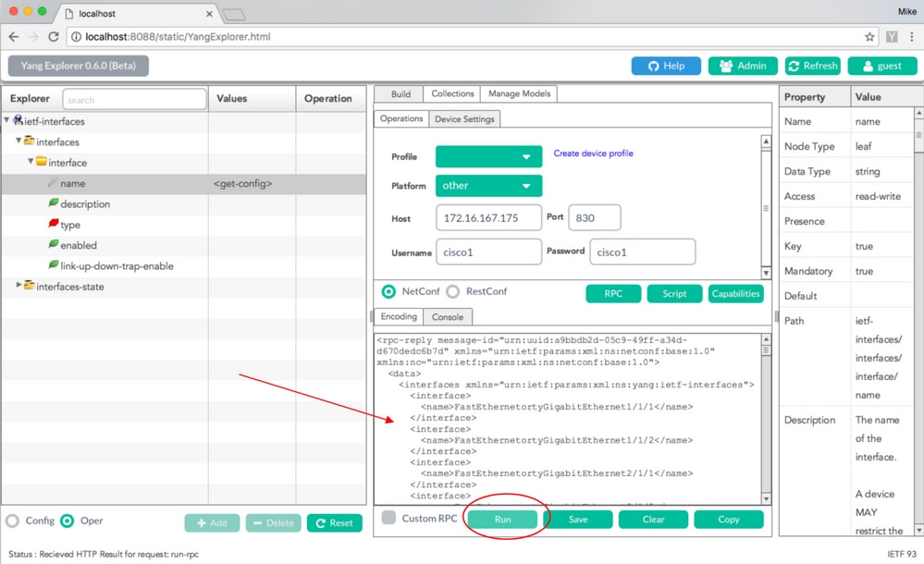Click the Script button

[674, 293]
